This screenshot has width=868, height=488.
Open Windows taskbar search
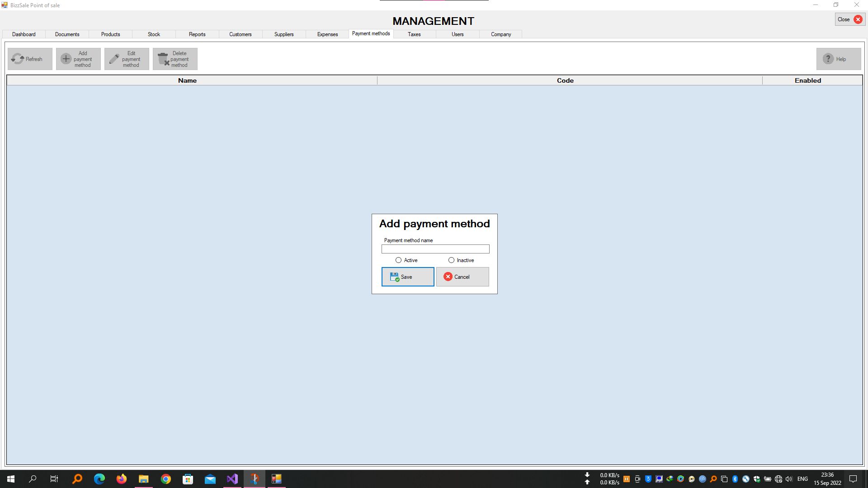33,479
